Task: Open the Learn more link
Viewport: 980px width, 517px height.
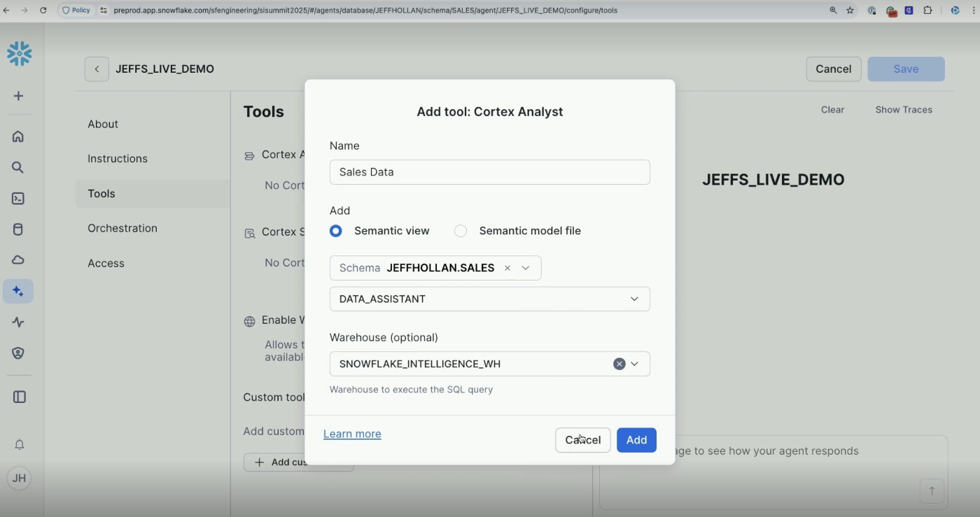Action: tap(352, 434)
